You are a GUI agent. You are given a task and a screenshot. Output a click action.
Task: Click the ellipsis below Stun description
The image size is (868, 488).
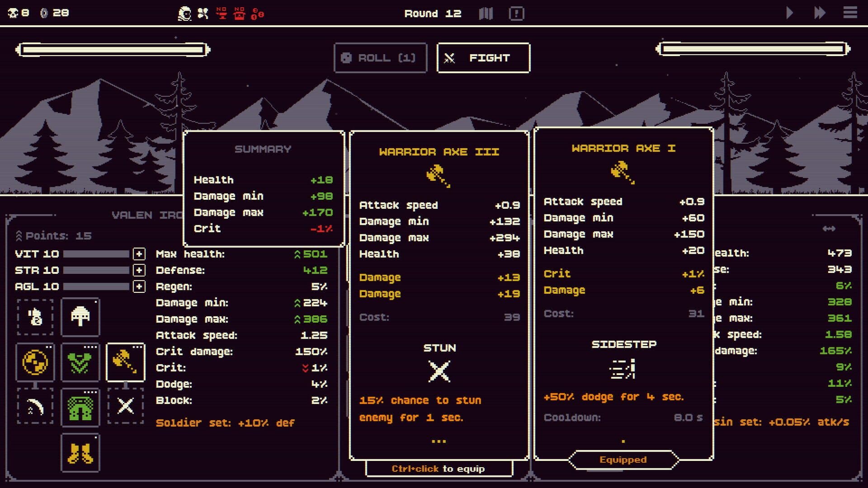pos(439,441)
